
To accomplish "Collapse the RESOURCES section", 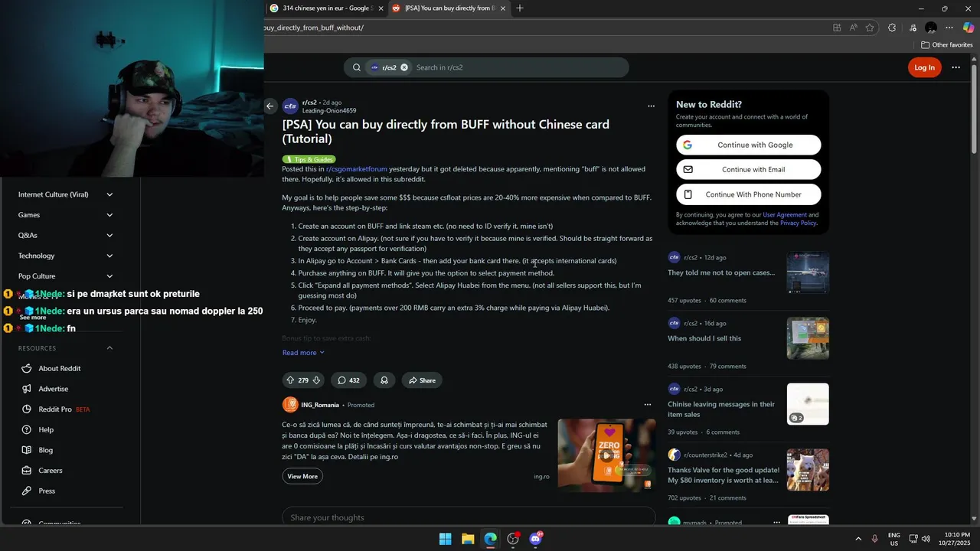I will pos(109,348).
